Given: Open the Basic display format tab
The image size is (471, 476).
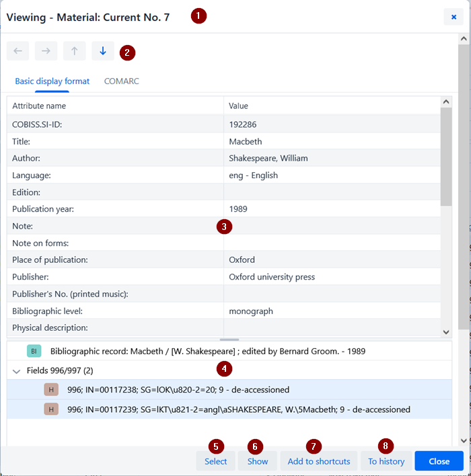Looking at the screenshot, I should [52, 81].
